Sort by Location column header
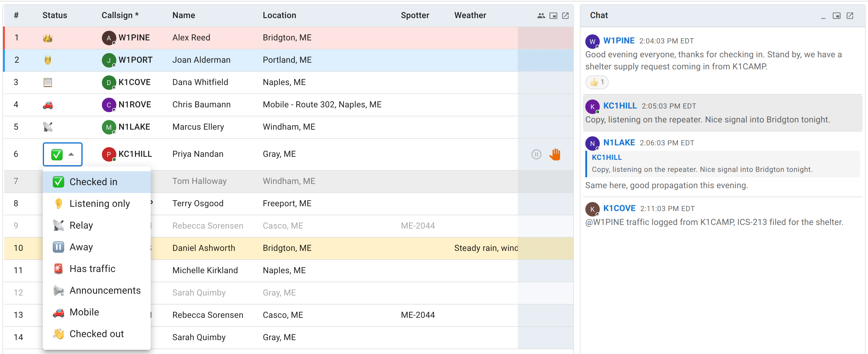This screenshot has height=354, width=868. coord(279,15)
